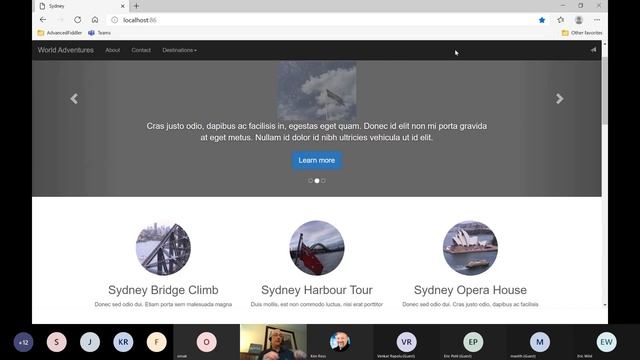The image size is (640, 360).
Task: Click the World Adventures brand link
Action: click(66, 50)
